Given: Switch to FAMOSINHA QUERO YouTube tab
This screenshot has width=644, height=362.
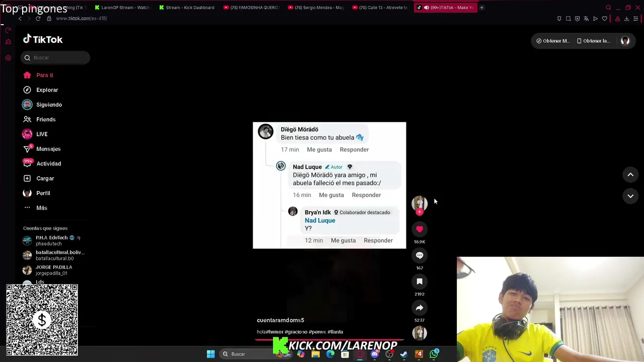Looking at the screenshot, I should 251,8.
